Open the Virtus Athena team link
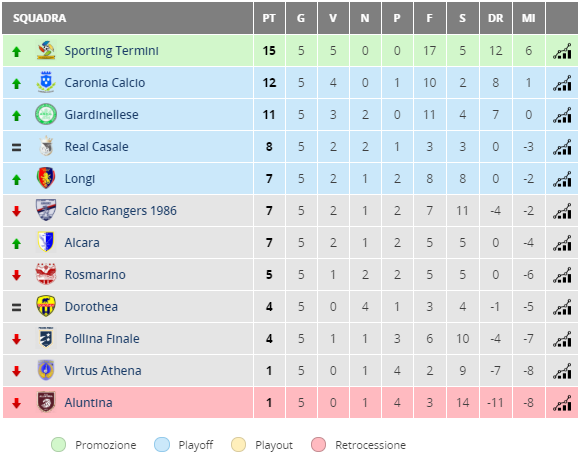Screen dimensions: 583x460 [103, 370]
